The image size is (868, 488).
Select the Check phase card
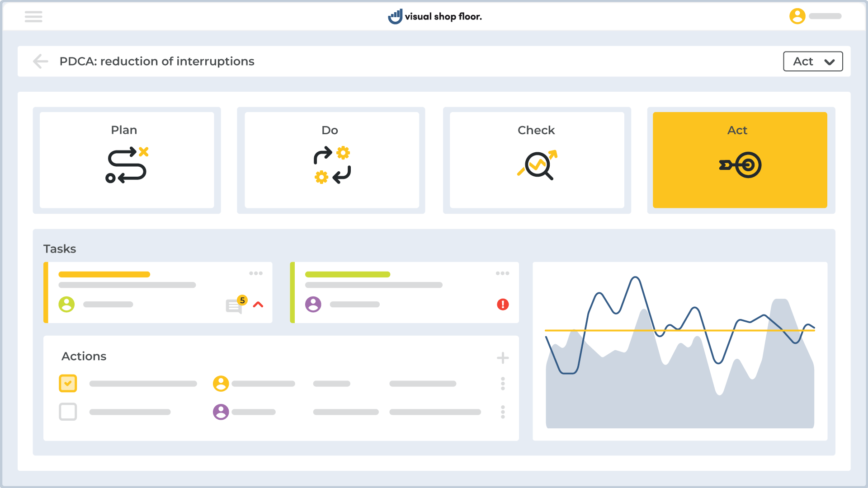(537, 160)
